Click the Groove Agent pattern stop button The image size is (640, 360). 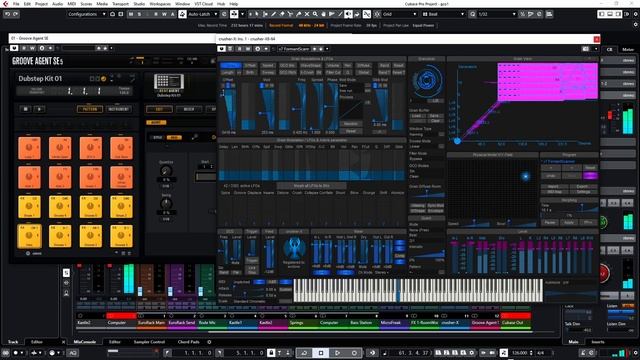[25, 109]
